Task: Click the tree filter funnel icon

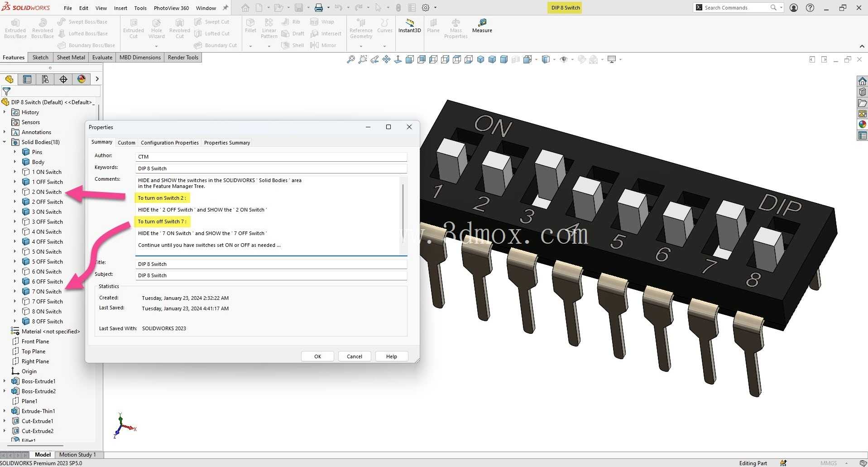Action: click(6, 91)
